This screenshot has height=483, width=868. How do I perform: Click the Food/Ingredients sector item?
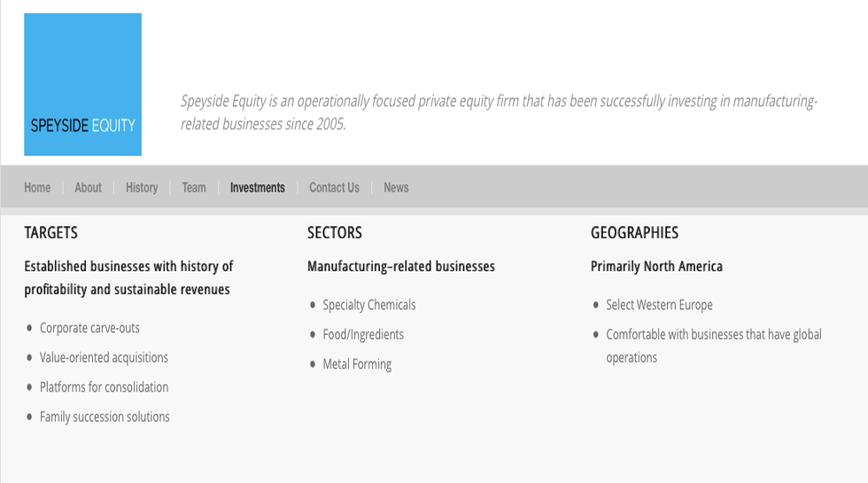(363, 335)
